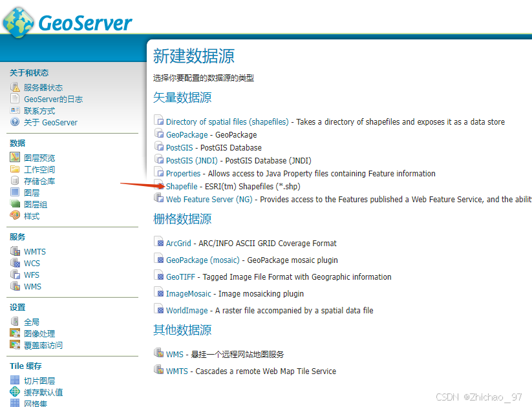Open WFS service settings
532x407 pixels.
point(32,275)
